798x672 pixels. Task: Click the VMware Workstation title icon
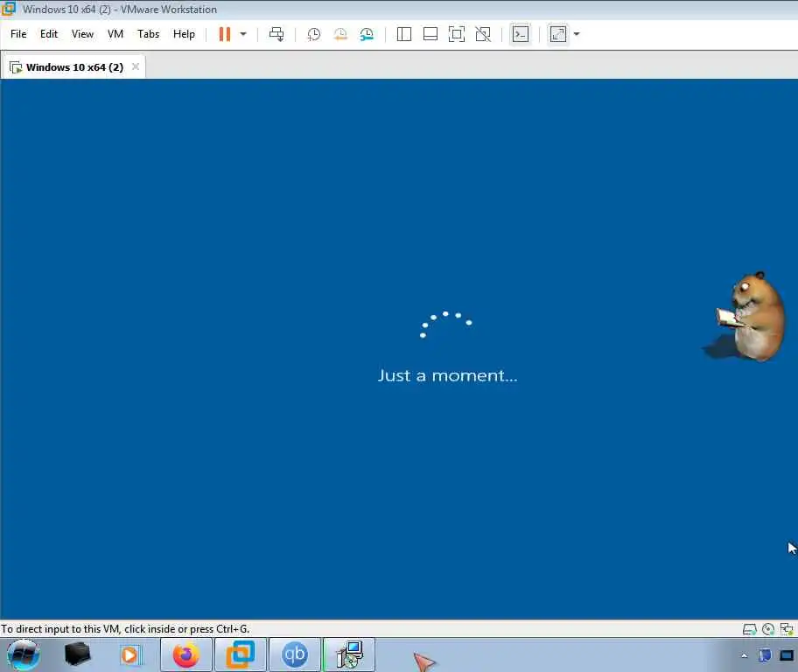pos(8,9)
